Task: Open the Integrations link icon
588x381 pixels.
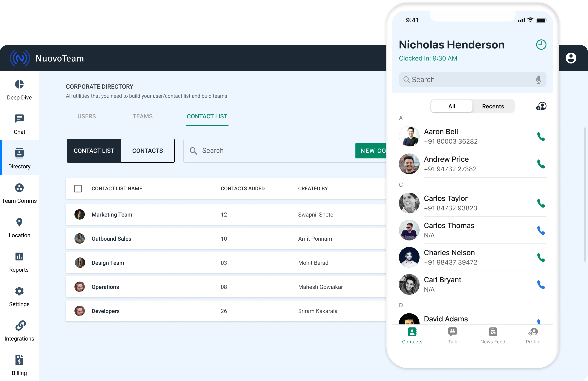Action: (x=20, y=326)
